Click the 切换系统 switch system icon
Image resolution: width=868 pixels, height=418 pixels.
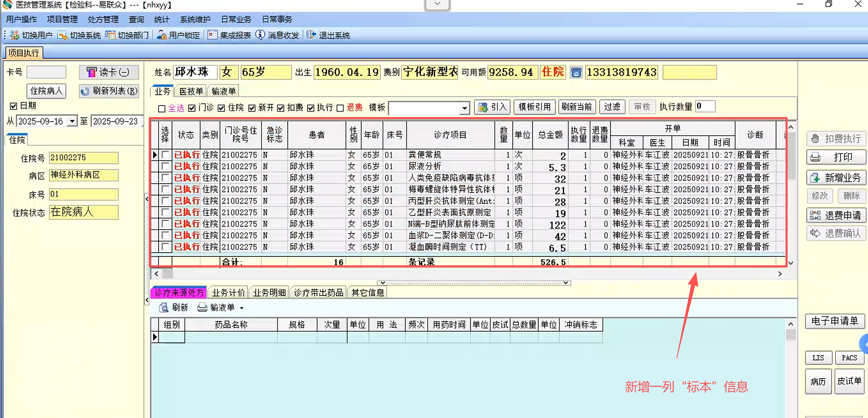pyautogui.click(x=62, y=35)
